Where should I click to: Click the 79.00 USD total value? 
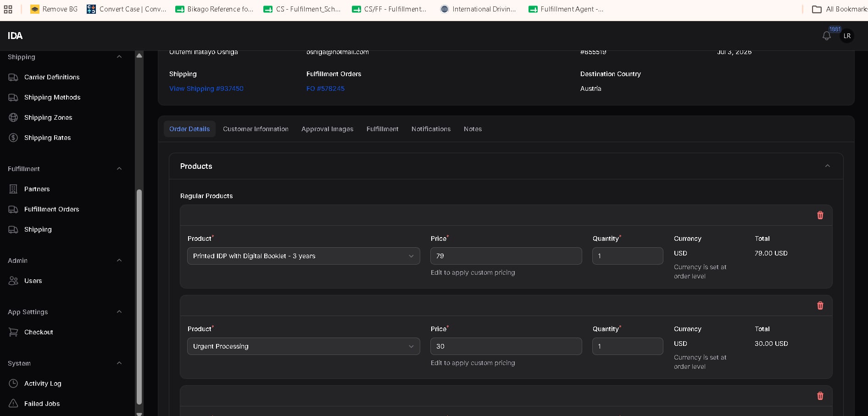click(771, 253)
